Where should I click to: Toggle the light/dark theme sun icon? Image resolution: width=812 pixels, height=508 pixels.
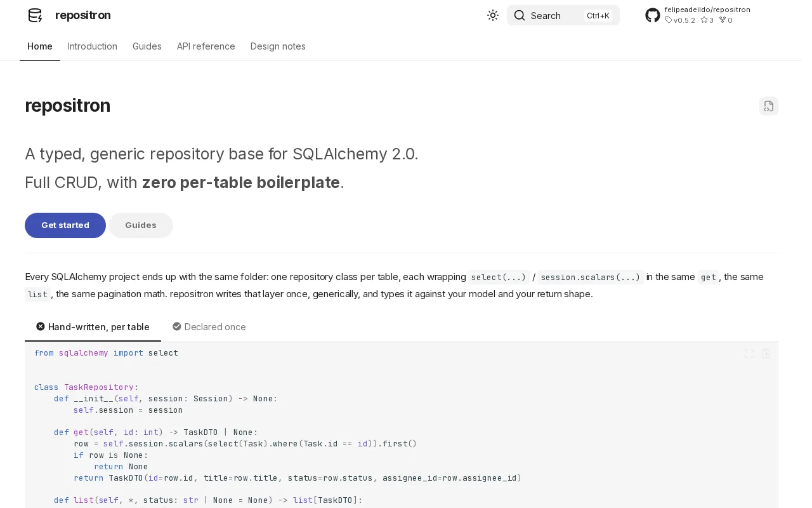[493, 15]
